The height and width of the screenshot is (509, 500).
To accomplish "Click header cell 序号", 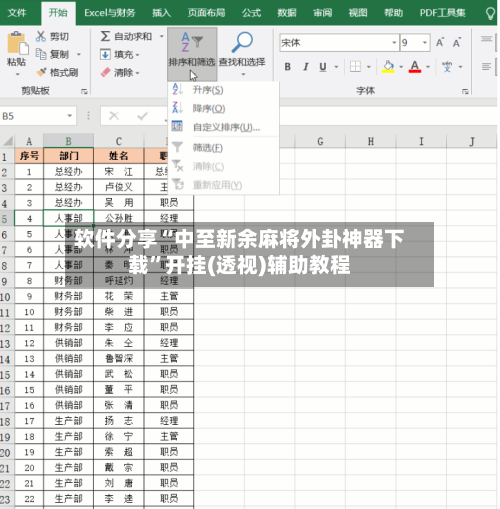I will [x=29, y=156].
